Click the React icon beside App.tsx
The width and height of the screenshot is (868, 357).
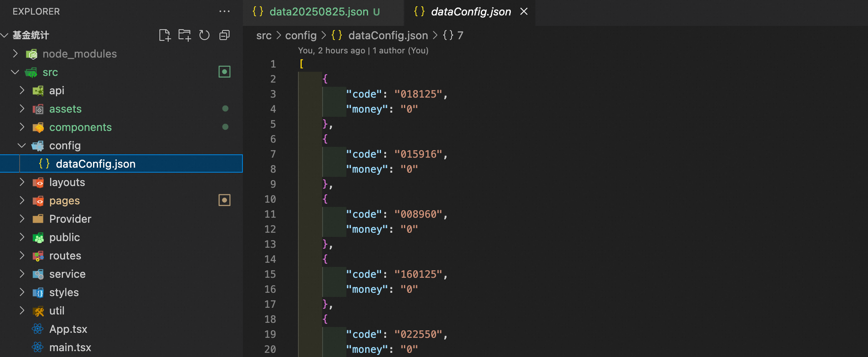pyautogui.click(x=38, y=329)
